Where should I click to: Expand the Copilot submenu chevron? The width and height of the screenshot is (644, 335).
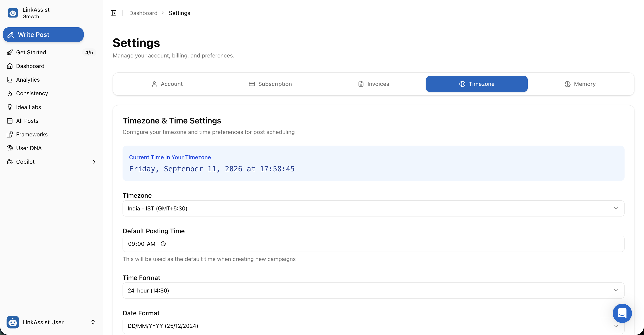click(x=94, y=162)
